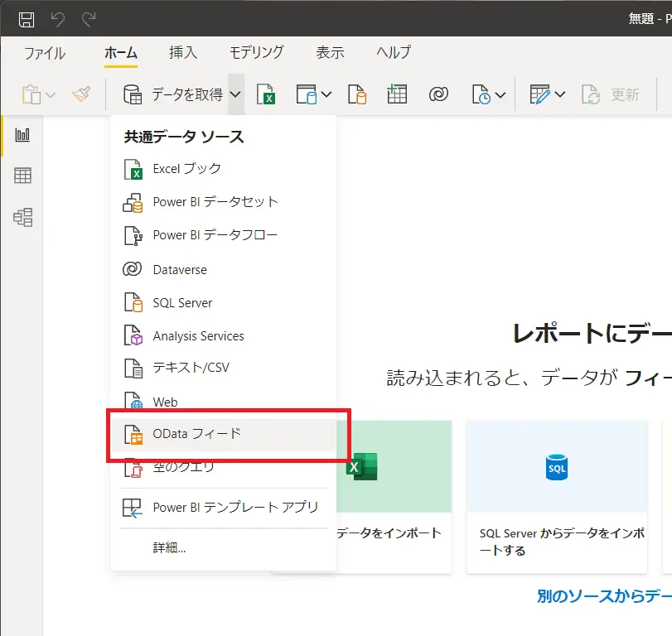Choose テキスト/CSV data source
The image size is (672, 636).
pyautogui.click(x=223, y=368)
